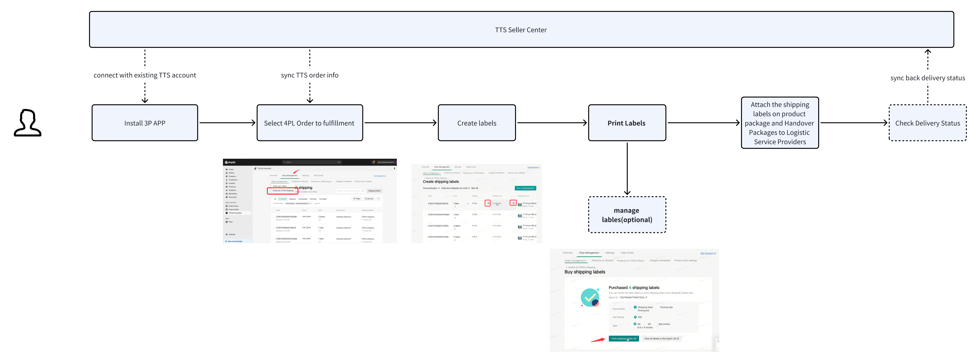Select the TTS Seller Center box
Image resolution: width=980 pixels, height=363 pixels.
click(521, 30)
